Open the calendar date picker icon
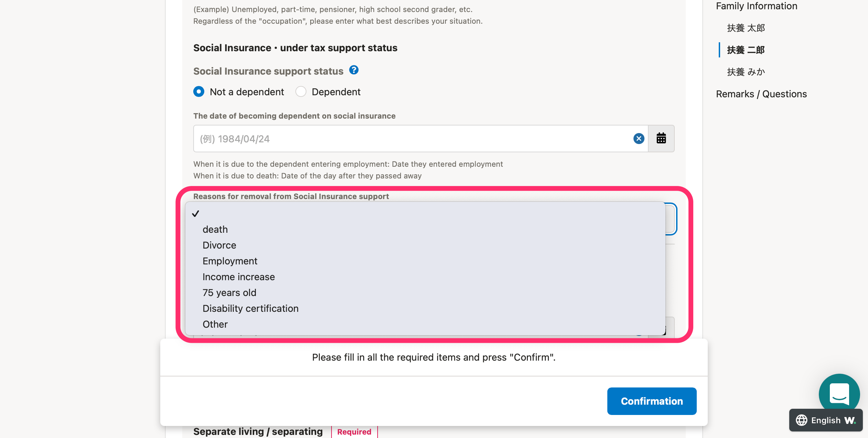This screenshot has height=438, width=868. (661, 139)
